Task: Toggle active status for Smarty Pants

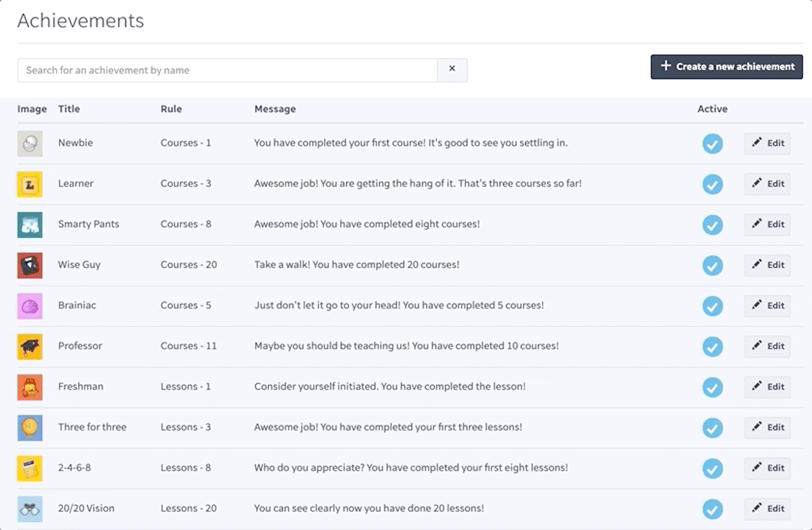Action: point(711,224)
